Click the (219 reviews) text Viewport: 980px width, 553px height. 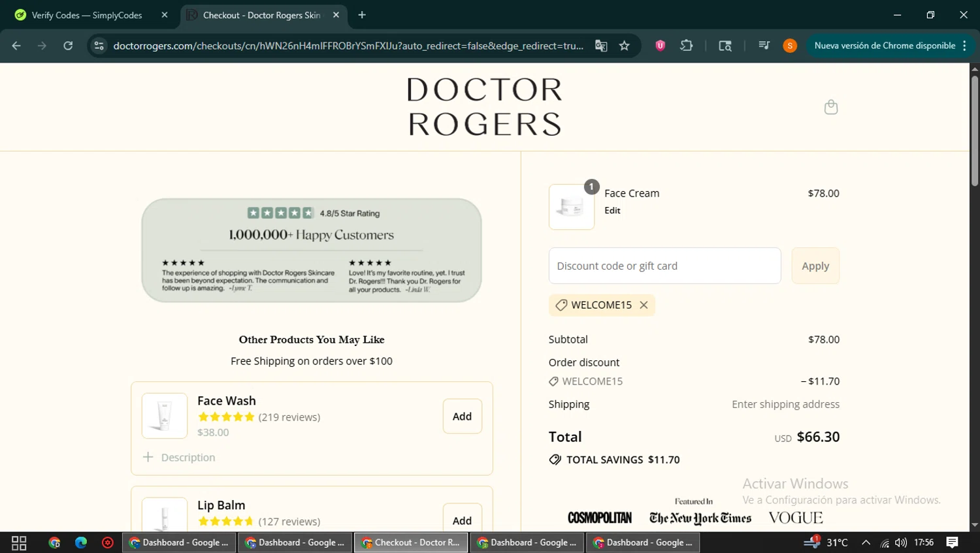[x=289, y=417]
